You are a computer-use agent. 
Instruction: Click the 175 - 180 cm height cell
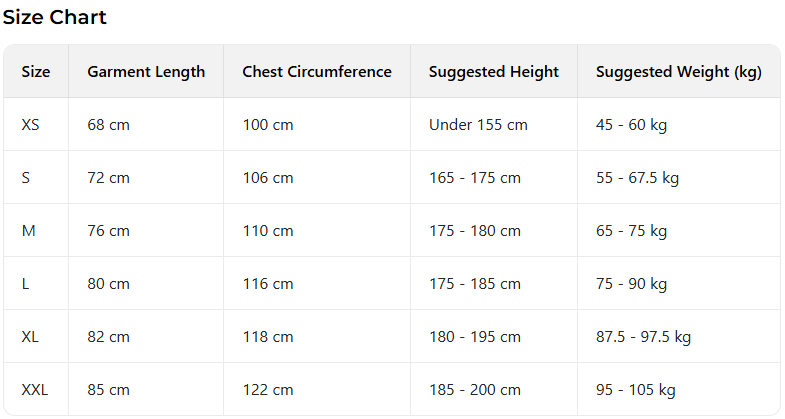tap(475, 231)
